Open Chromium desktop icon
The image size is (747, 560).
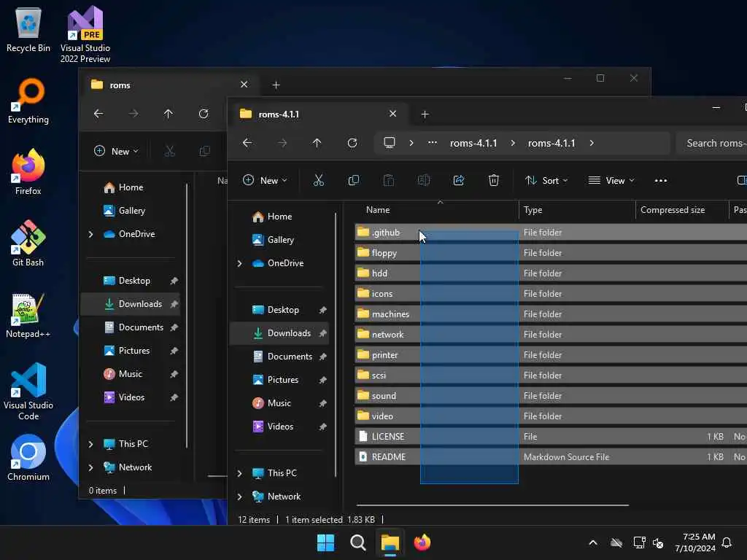[28, 458]
